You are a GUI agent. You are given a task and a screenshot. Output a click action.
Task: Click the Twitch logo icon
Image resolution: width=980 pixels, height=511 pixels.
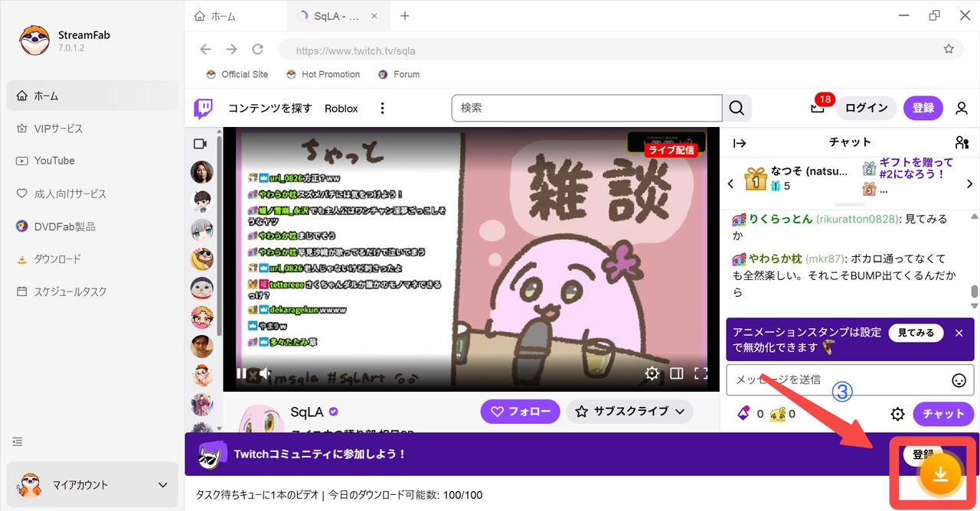(202, 108)
